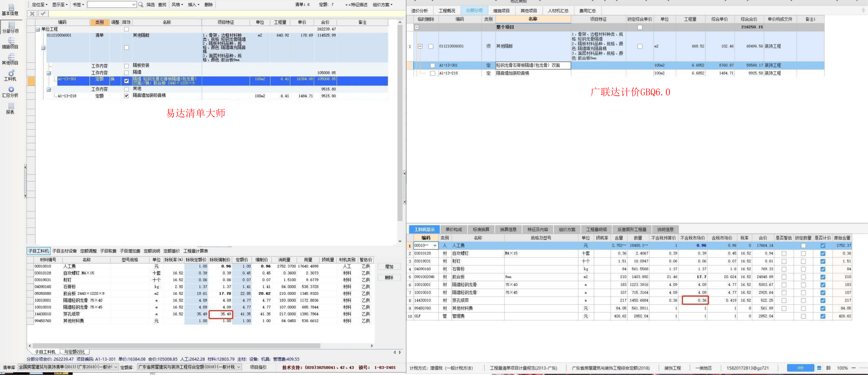Viewport: 868px width, 375px height.
Task: Click the 插入 dropdown in toolbar
Action: 193,5
